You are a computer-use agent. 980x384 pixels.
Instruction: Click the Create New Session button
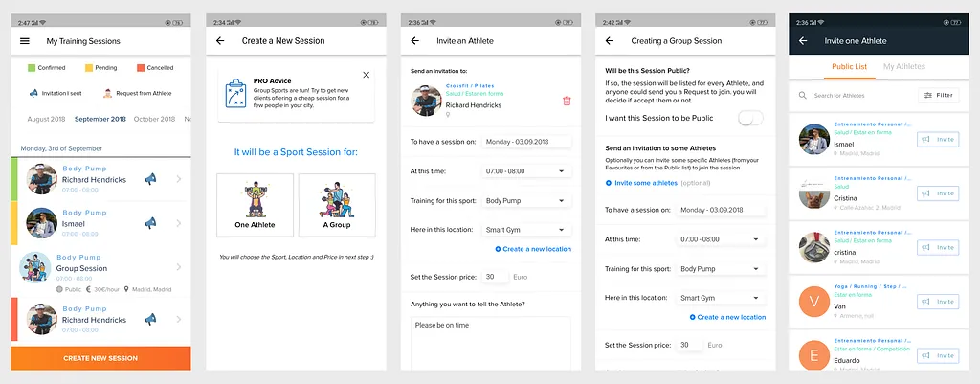tap(100, 358)
